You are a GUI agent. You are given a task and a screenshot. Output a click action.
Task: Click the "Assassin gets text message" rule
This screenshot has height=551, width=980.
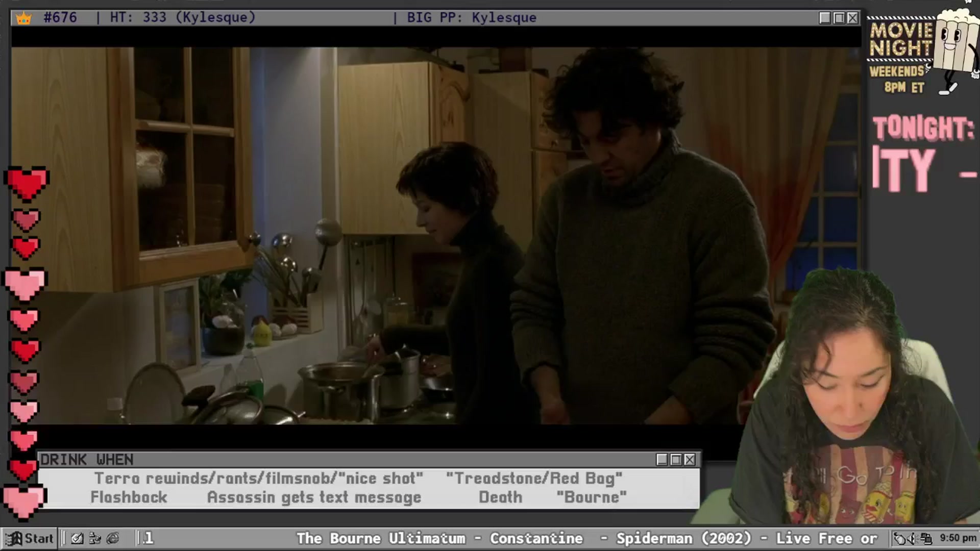(x=314, y=497)
